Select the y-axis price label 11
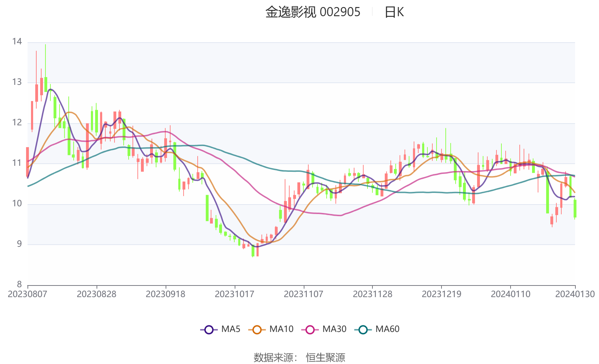 pos(17,163)
